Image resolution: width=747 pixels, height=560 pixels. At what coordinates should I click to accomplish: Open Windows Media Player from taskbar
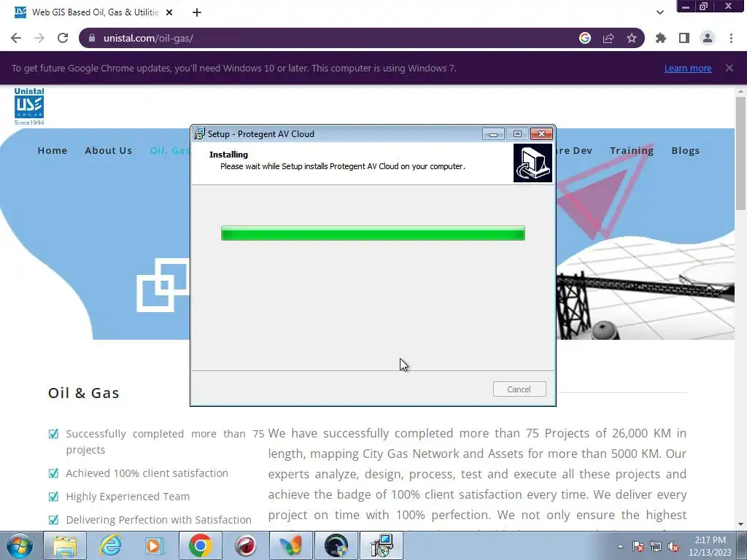pos(155,545)
